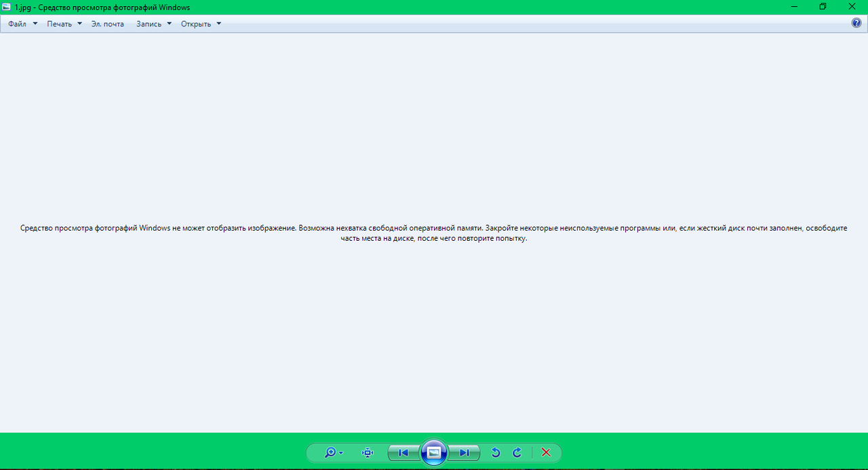The image size is (868, 470).
Task: Close the photo viewer window
Action: pos(852,7)
